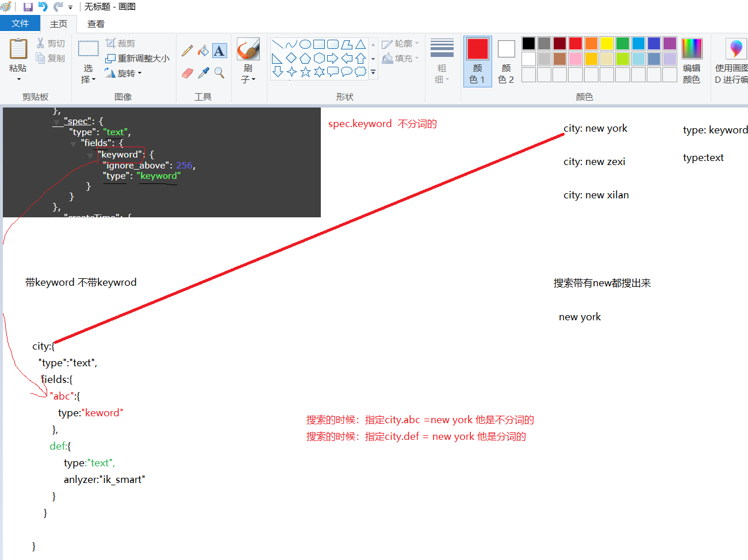Image resolution: width=748 pixels, height=560 pixels.
Task: Choose the six-point star shape
Action: click(x=319, y=72)
